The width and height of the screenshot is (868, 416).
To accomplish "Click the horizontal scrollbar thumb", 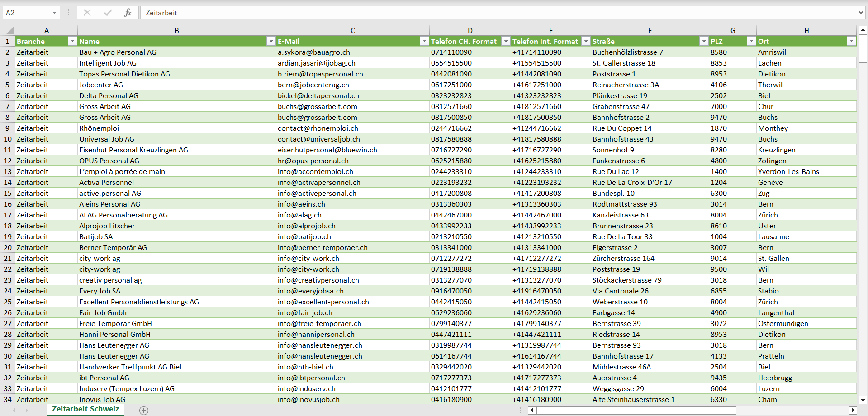I will pos(636,411).
